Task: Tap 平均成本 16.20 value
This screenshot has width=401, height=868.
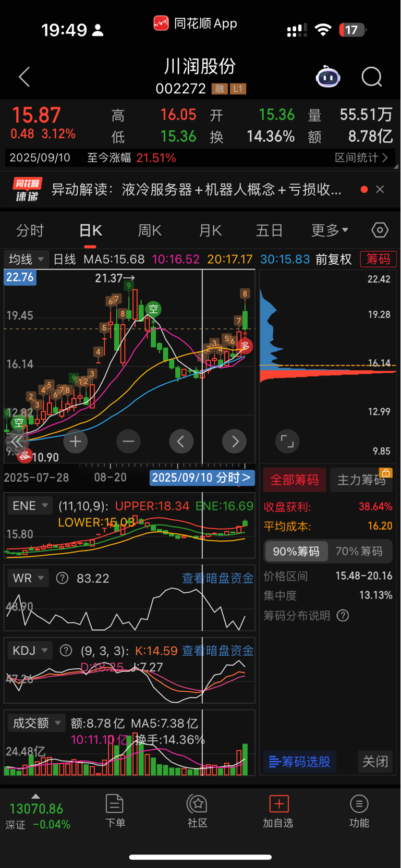Action: tap(380, 526)
